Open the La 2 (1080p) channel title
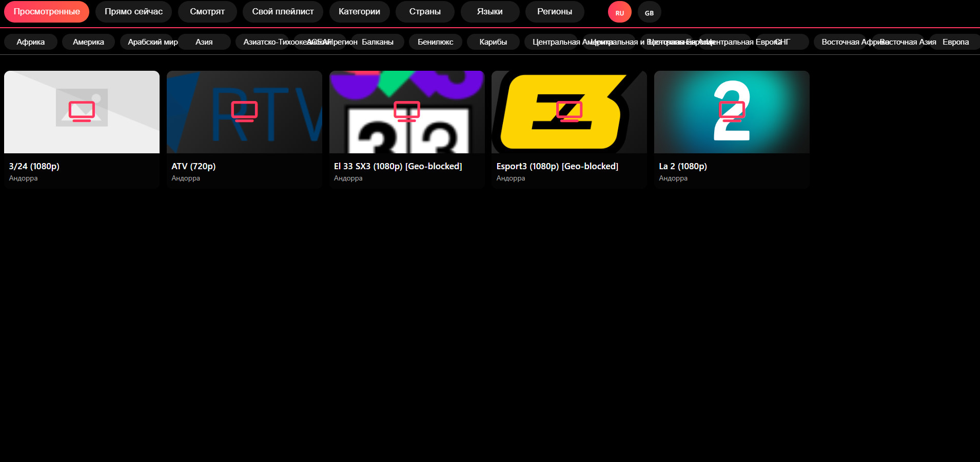980x462 pixels. click(x=682, y=166)
